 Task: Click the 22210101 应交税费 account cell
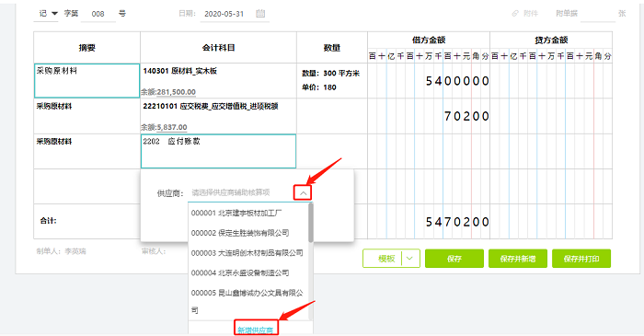pyautogui.click(x=219, y=116)
